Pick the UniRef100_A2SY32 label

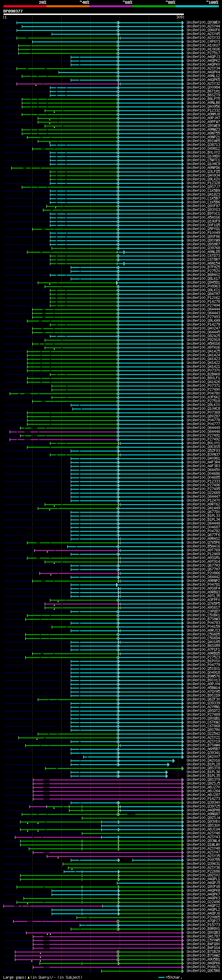[x=203, y=84]
